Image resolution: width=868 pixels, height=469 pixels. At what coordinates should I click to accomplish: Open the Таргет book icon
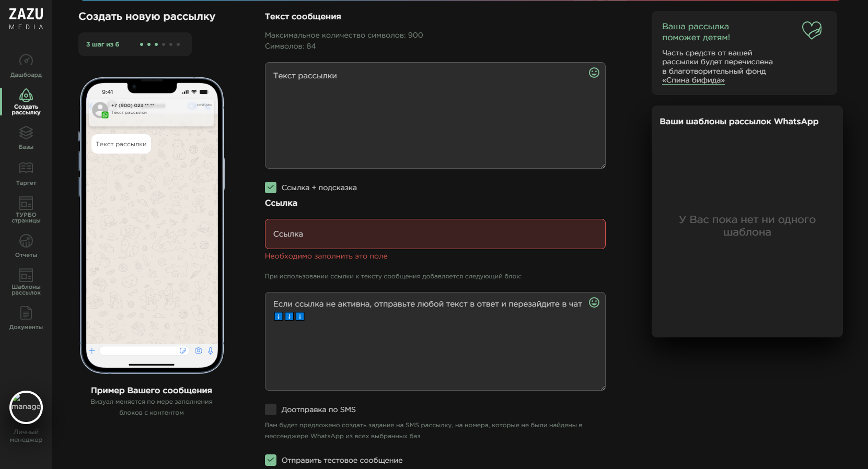pyautogui.click(x=26, y=168)
